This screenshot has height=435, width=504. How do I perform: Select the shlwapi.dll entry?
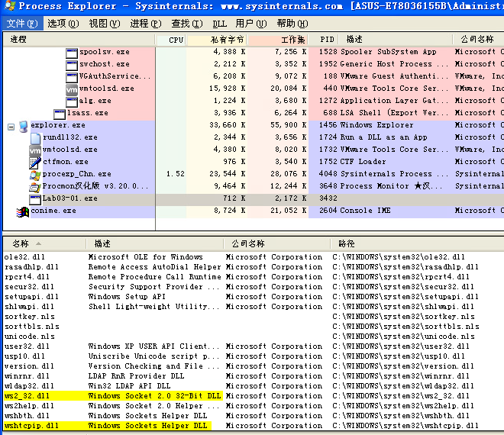30,307
